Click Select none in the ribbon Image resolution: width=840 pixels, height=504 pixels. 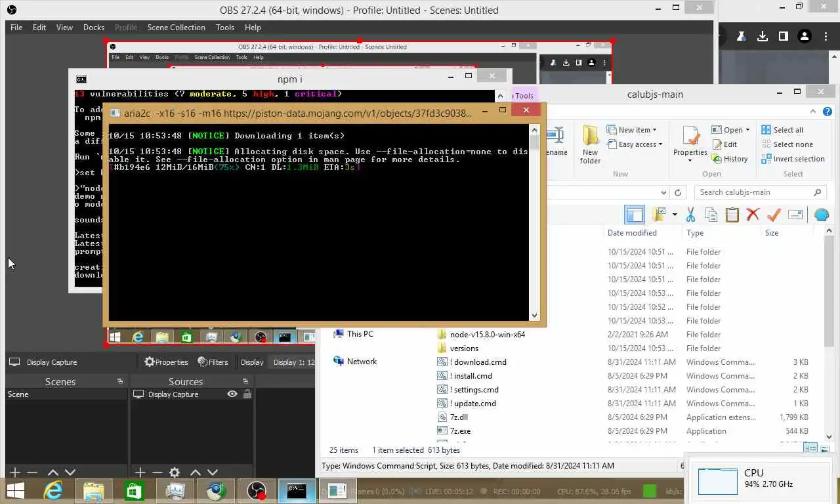click(787, 144)
